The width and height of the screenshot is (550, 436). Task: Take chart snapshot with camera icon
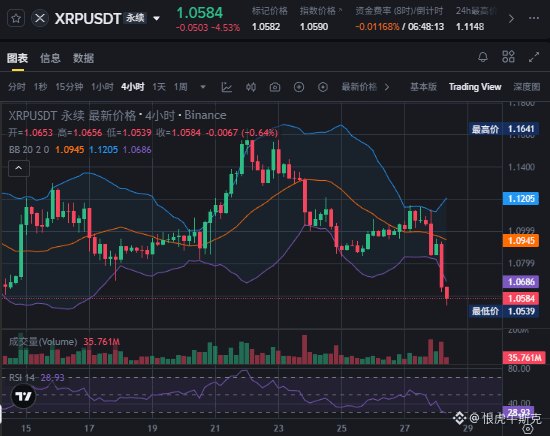pyautogui.click(x=275, y=87)
